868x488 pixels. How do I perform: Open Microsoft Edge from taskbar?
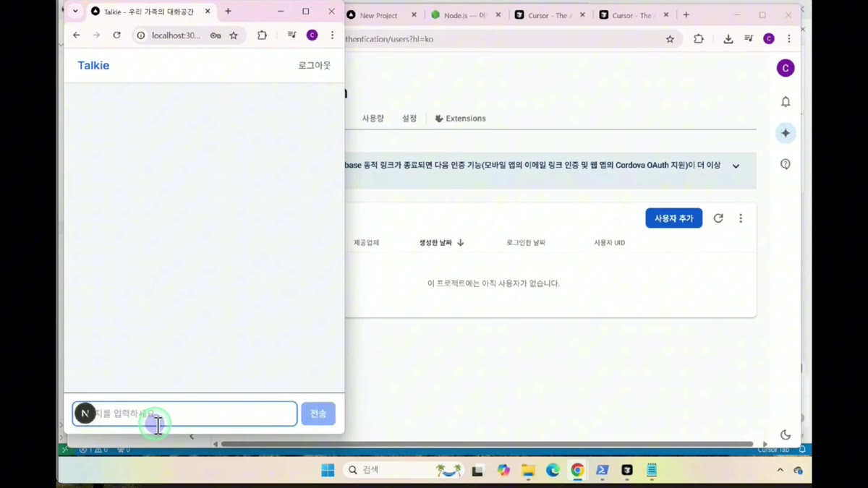click(553, 471)
